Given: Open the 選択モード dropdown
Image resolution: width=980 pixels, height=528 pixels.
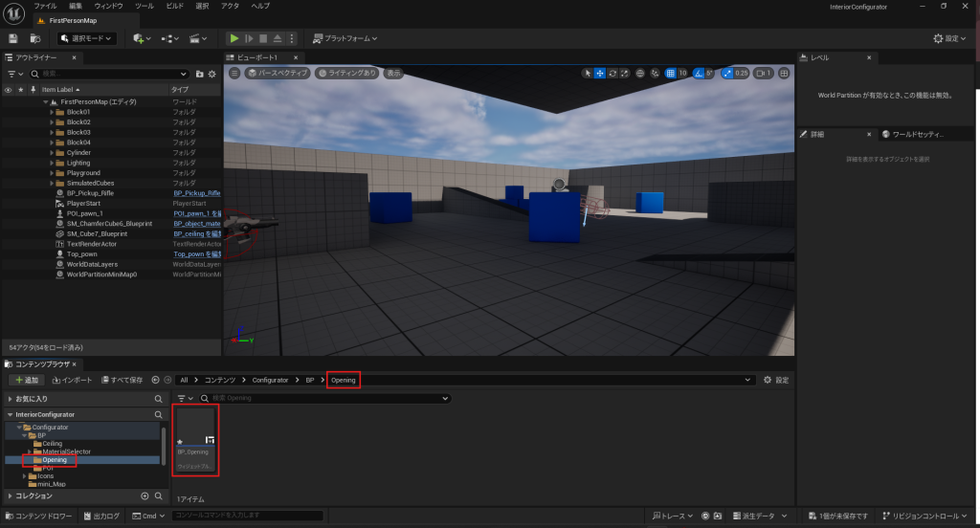Looking at the screenshot, I should pos(87,38).
